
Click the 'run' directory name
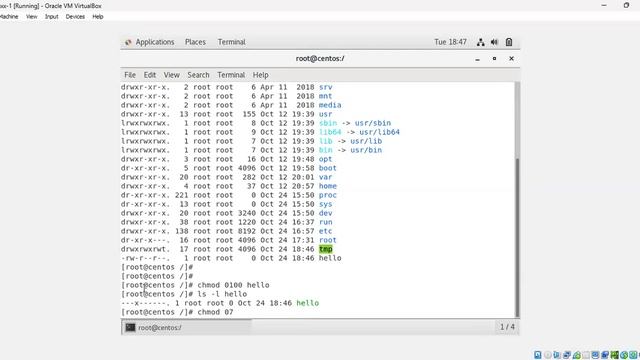(x=325, y=222)
